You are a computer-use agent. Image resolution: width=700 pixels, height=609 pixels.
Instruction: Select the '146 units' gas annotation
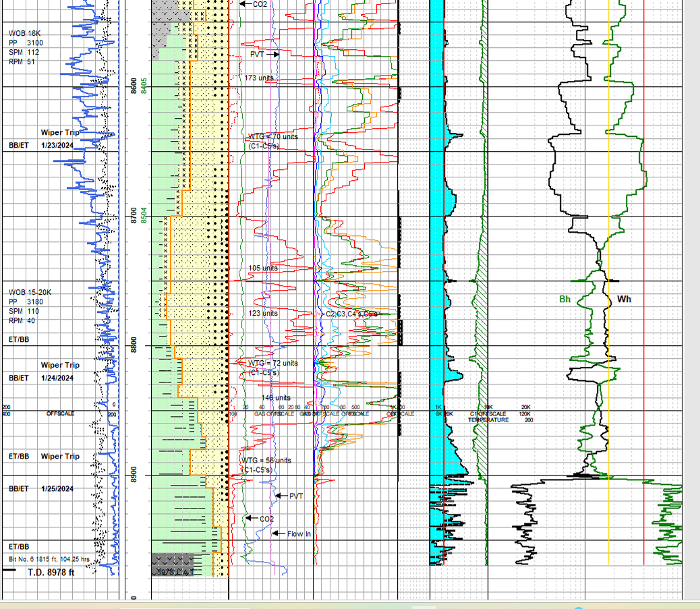pyautogui.click(x=276, y=397)
